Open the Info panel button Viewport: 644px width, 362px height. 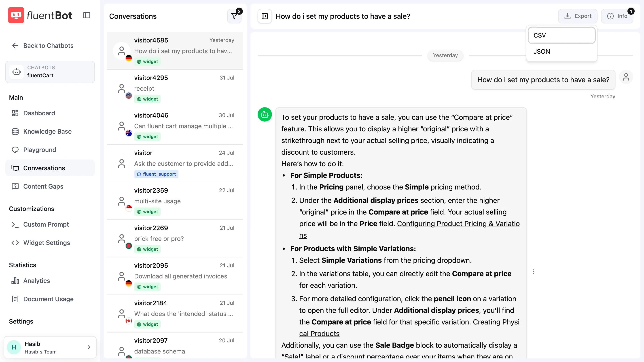617,16
